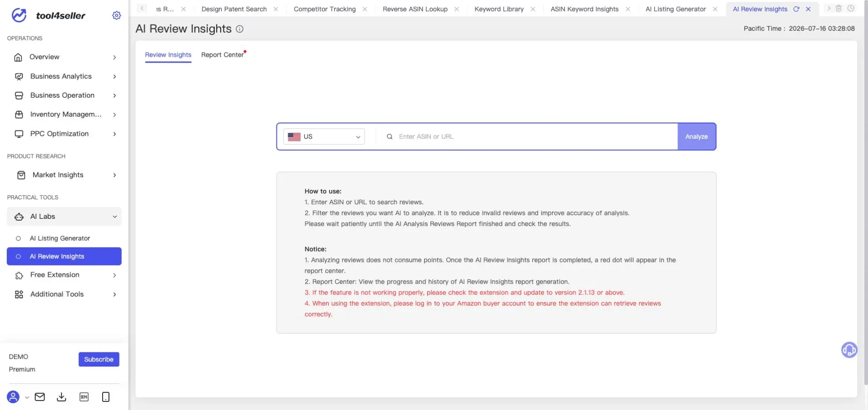The height and width of the screenshot is (410, 868).
Task: Open the customer support chat bubble
Action: pyautogui.click(x=849, y=350)
